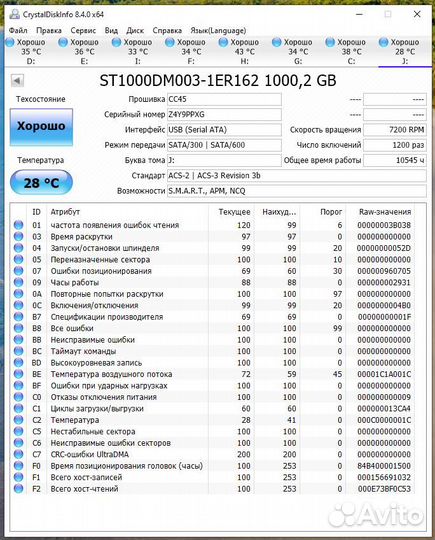The width and height of the screenshot is (435, 540).
Task: Click status orb for attribute B8
Action: (x=19, y=328)
